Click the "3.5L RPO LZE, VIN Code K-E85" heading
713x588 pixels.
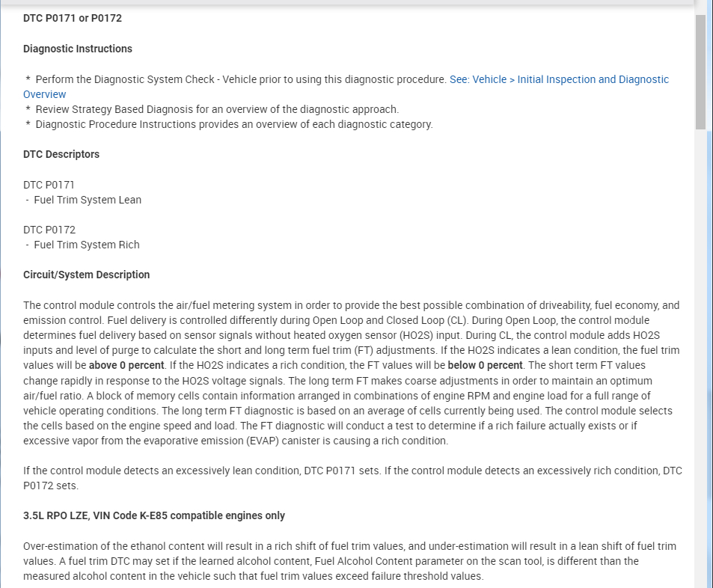click(x=154, y=515)
